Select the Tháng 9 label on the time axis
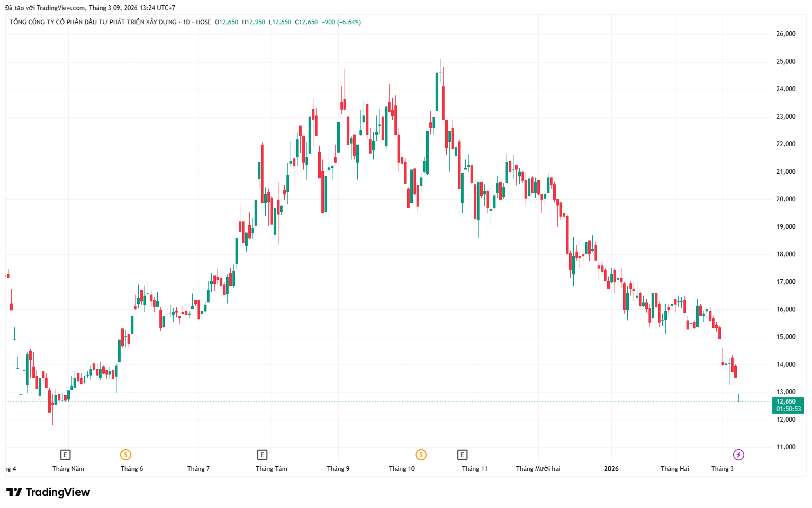Image resolution: width=812 pixels, height=508 pixels. [338, 469]
